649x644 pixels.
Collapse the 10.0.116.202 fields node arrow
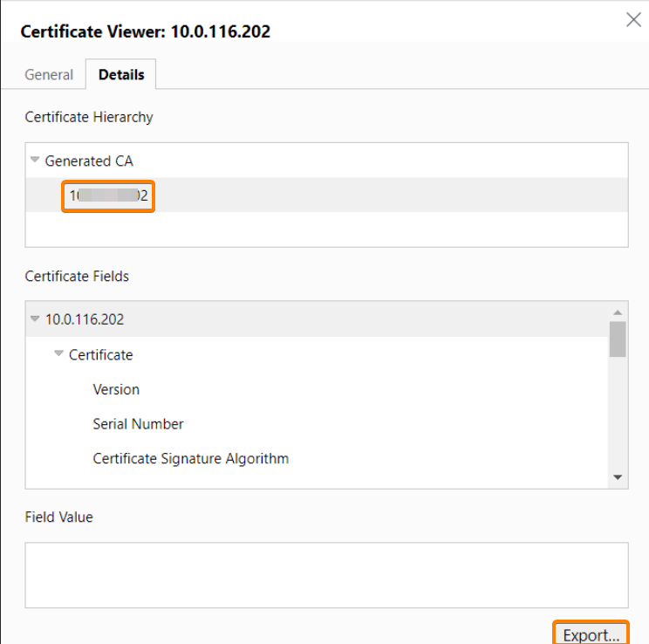click(35, 319)
